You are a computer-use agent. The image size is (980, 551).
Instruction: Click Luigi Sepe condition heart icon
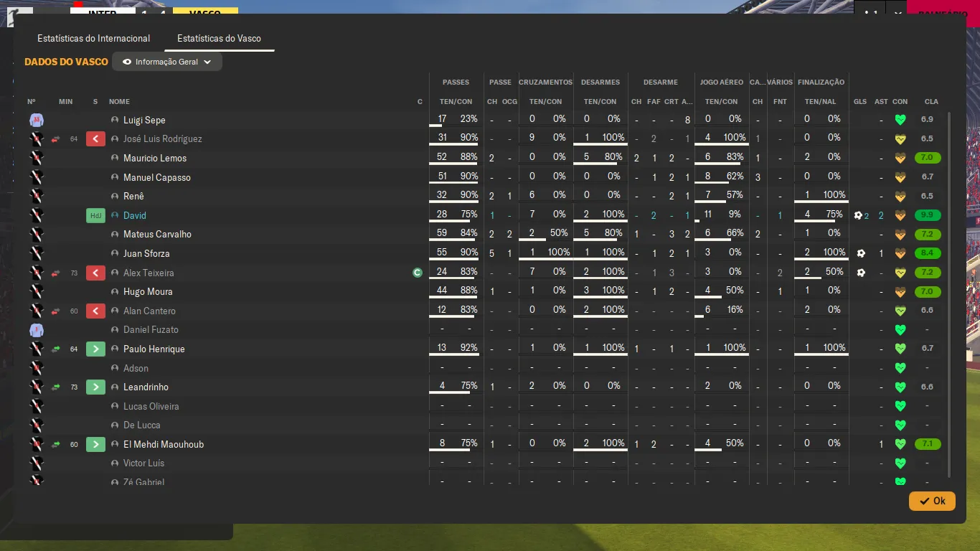(x=900, y=120)
